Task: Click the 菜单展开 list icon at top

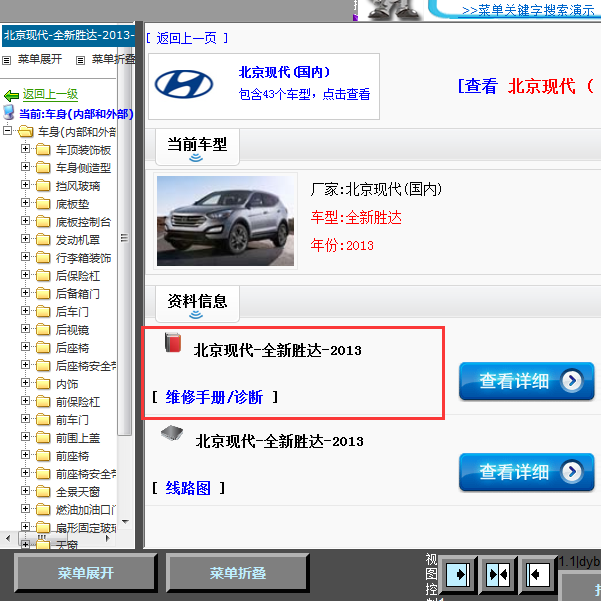Action: 7,60
